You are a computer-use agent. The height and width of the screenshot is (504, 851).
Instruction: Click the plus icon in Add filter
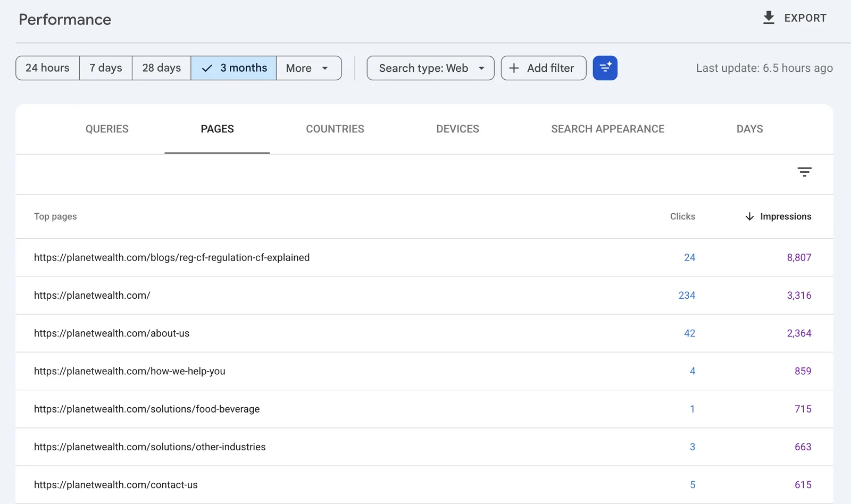[x=514, y=68]
